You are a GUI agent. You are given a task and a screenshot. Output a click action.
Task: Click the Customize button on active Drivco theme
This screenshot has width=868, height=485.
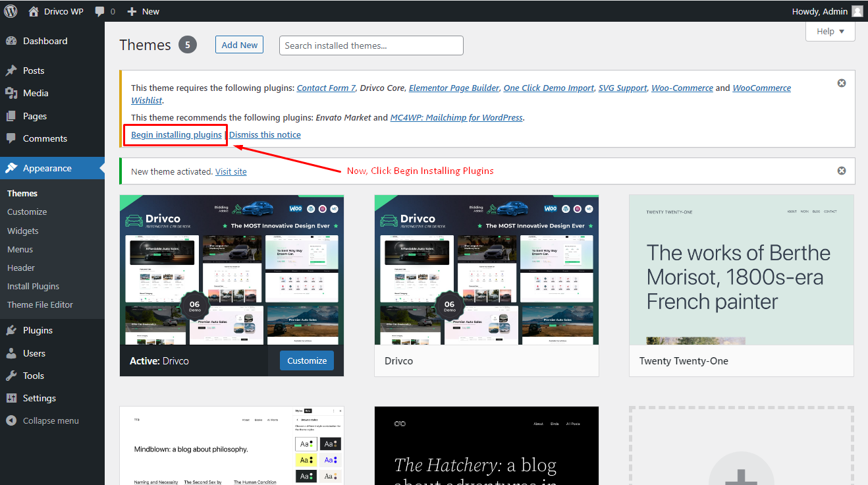click(x=307, y=360)
